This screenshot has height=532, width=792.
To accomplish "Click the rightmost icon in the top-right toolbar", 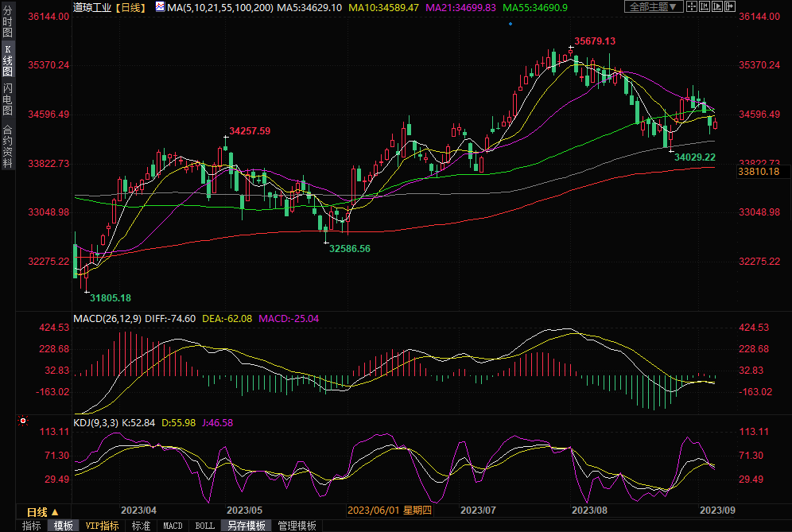I will point(728,6).
